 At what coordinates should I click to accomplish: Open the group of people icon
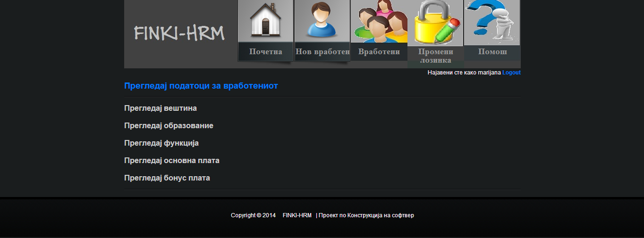tap(379, 21)
